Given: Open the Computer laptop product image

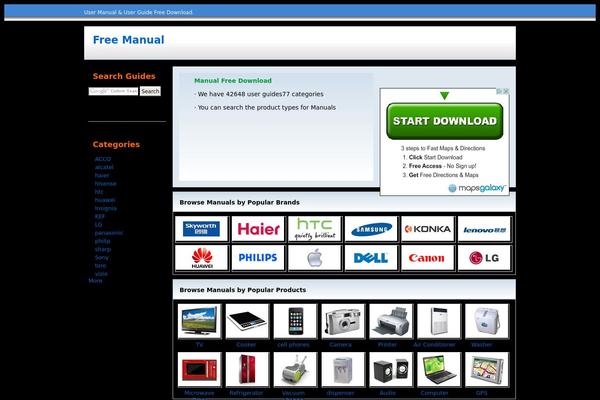Looking at the screenshot, I should coord(439,369).
